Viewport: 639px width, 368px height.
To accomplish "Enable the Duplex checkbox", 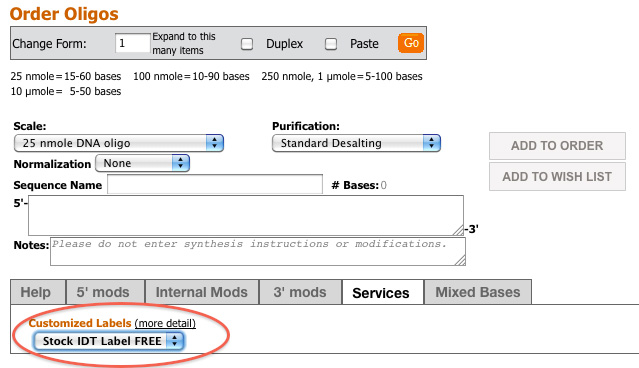I will [247, 44].
